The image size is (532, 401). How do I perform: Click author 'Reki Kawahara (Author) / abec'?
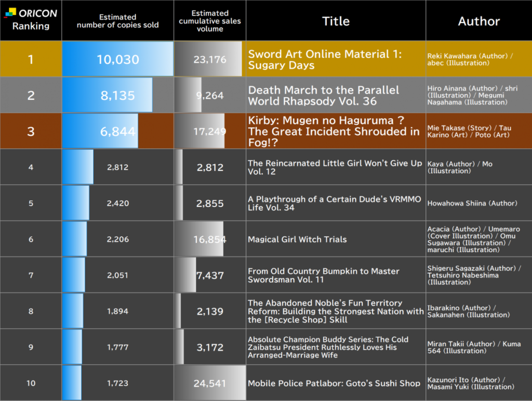[470, 59]
